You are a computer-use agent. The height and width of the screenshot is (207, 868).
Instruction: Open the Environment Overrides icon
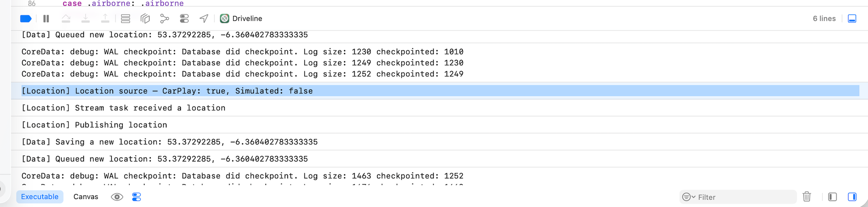[x=184, y=19]
